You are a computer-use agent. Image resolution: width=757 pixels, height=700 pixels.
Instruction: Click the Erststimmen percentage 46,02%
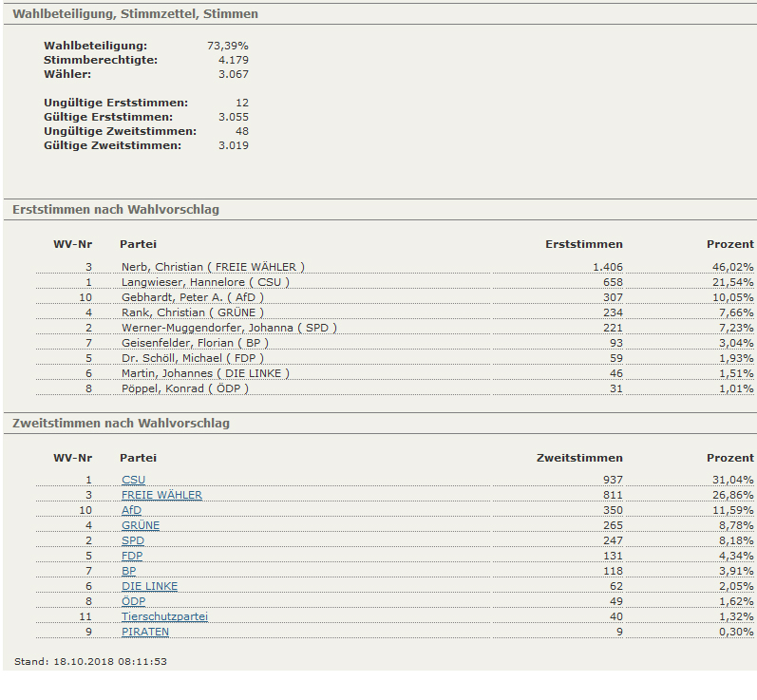733,267
